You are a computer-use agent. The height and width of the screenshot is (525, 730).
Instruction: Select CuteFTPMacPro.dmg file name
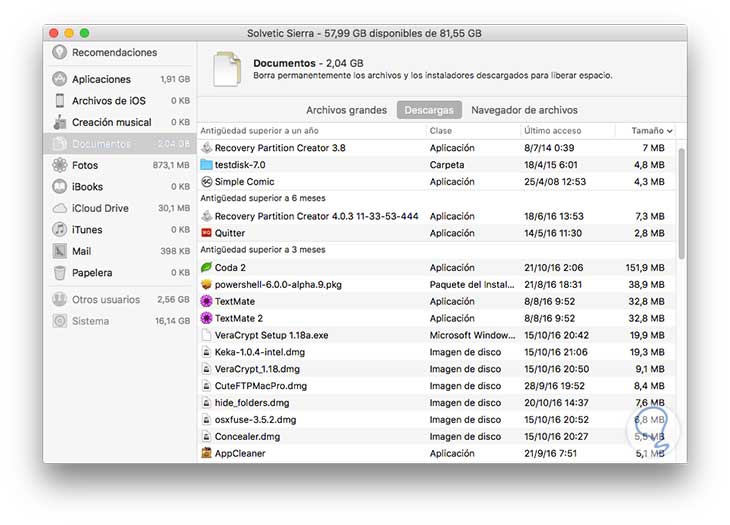(x=261, y=386)
